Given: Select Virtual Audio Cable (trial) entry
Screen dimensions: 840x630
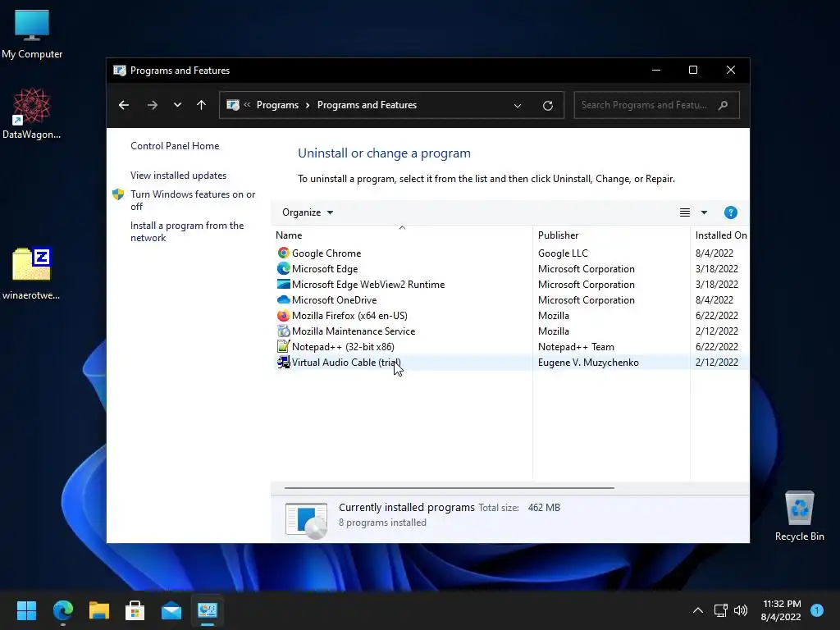Looking at the screenshot, I should tap(346, 362).
